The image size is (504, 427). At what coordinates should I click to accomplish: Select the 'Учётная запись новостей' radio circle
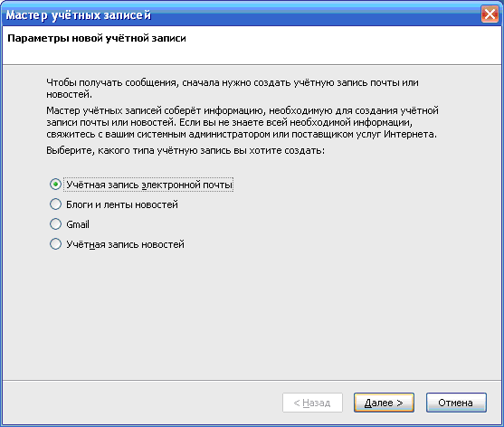(x=55, y=244)
